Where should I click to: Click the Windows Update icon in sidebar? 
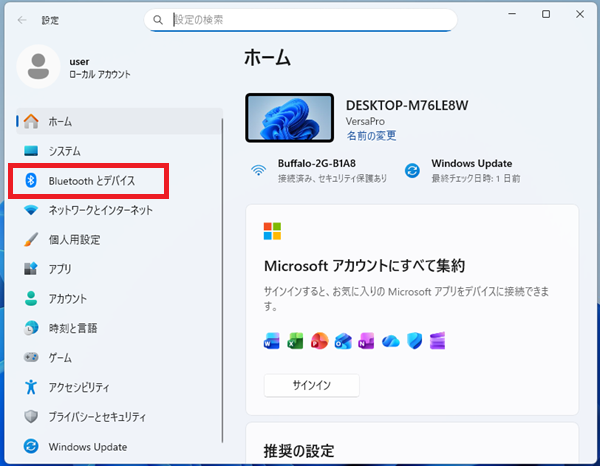coord(31,446)
